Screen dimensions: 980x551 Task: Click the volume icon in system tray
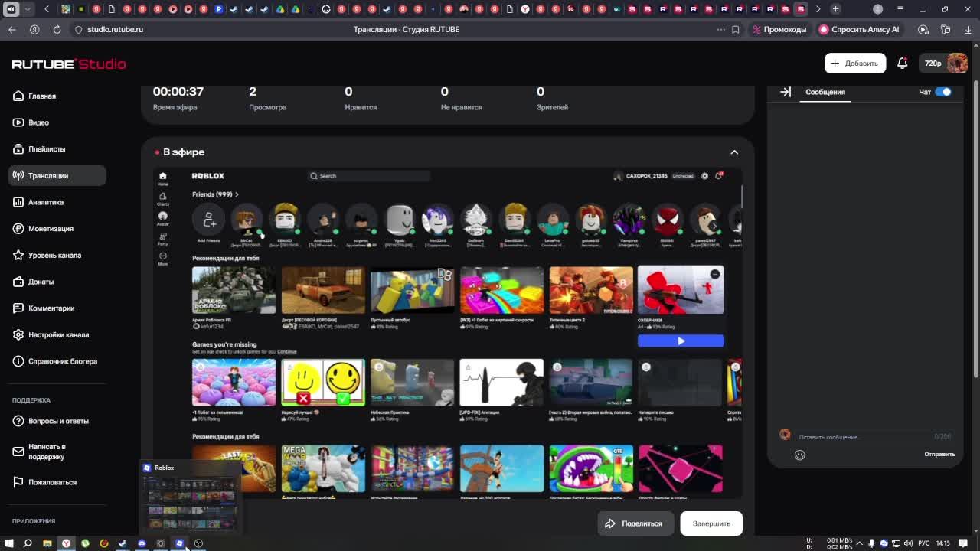(909, 543)
